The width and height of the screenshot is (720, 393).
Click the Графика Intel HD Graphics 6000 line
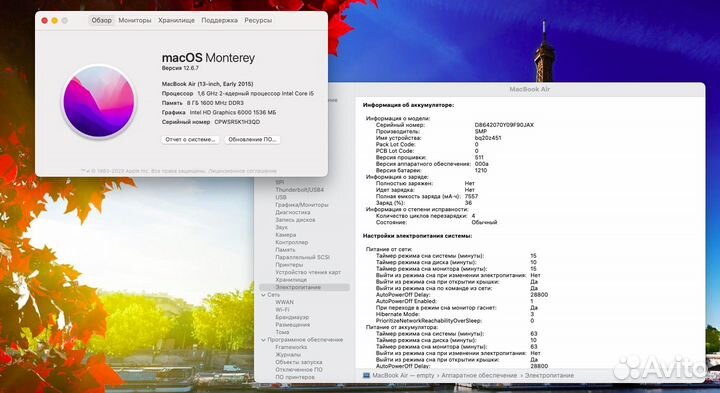coord(219,112)
